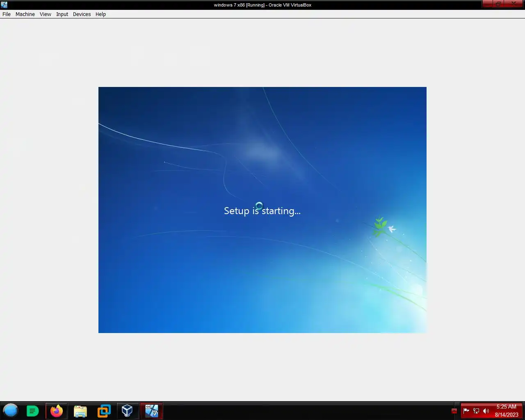Screen dimensions: 525x420
Task: Click the Start orb on the taskbar
Action: point(11,411)
